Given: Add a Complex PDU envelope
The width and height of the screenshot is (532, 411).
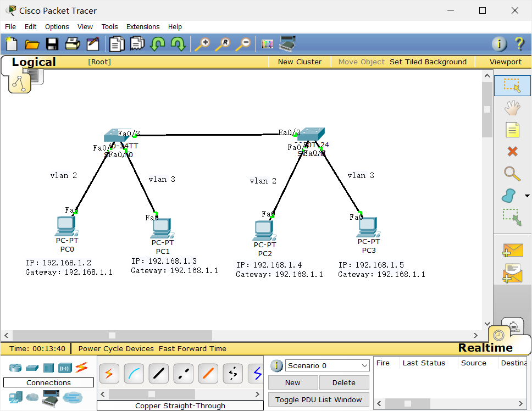Looking at the screenshot, I should click(512, 273).
